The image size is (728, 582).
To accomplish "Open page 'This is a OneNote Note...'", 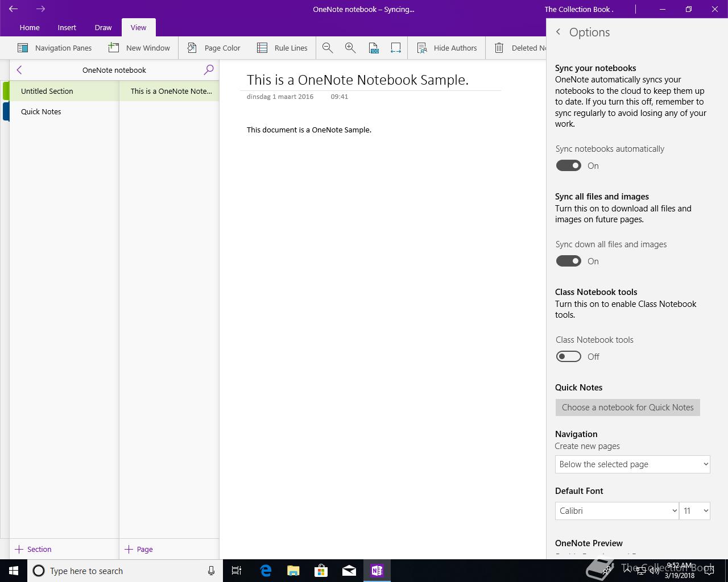I will (x=169, y=91).
